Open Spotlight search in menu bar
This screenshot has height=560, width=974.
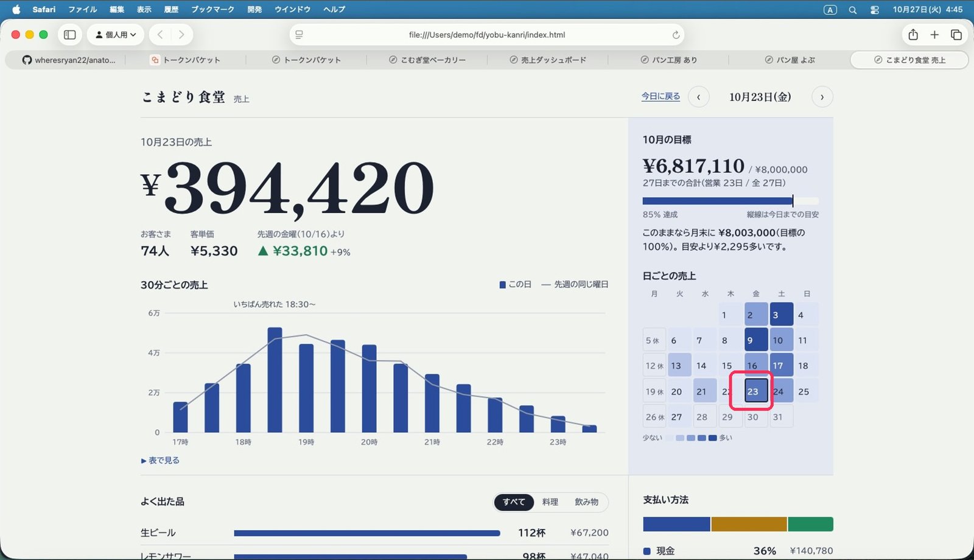[853, 10]
